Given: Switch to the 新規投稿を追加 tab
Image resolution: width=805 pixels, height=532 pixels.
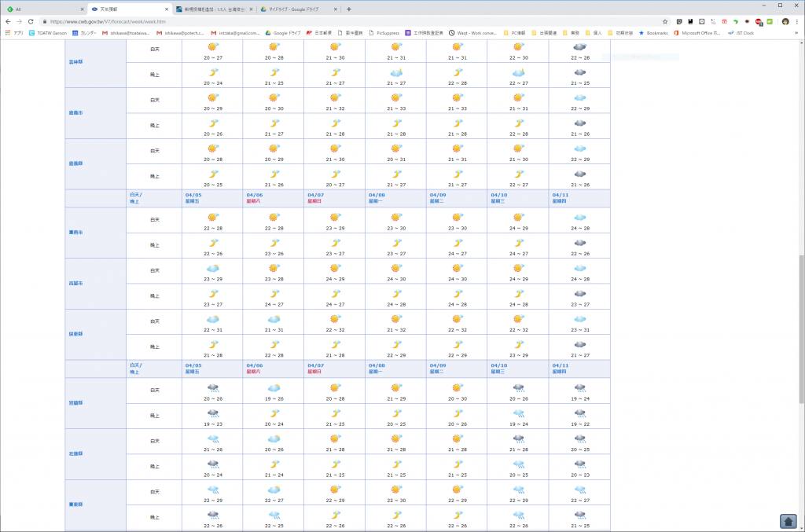Looking at the screenshot, I should click(214, 9).
